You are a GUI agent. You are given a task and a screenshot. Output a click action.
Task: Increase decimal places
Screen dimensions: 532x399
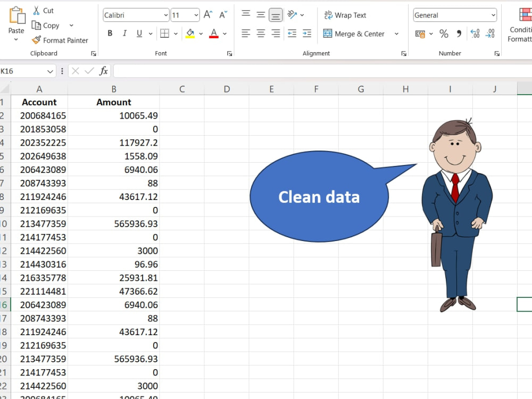[475, 33]
